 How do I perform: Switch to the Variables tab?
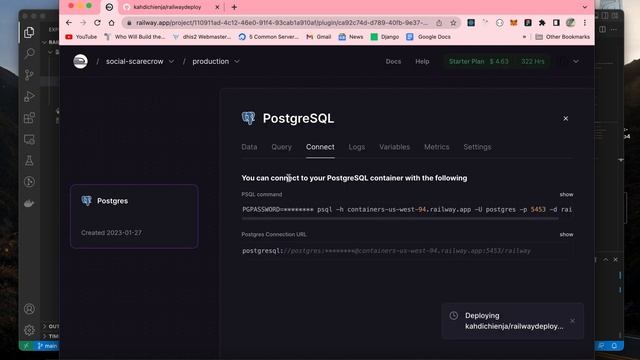pyautogui.click(x=394, y=147)
